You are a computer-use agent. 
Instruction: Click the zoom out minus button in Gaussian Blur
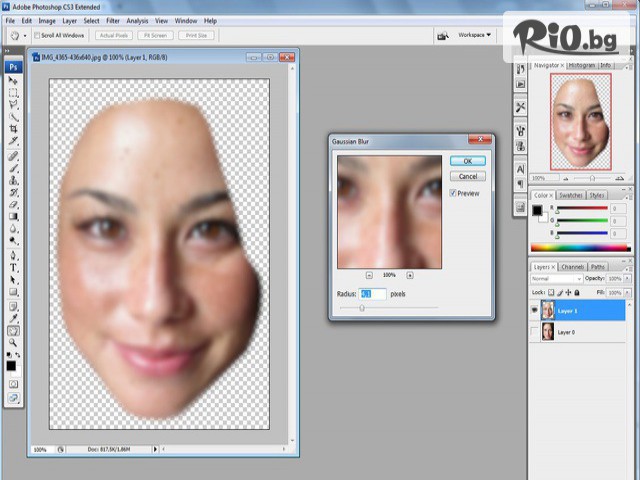[x=369, y=275]
